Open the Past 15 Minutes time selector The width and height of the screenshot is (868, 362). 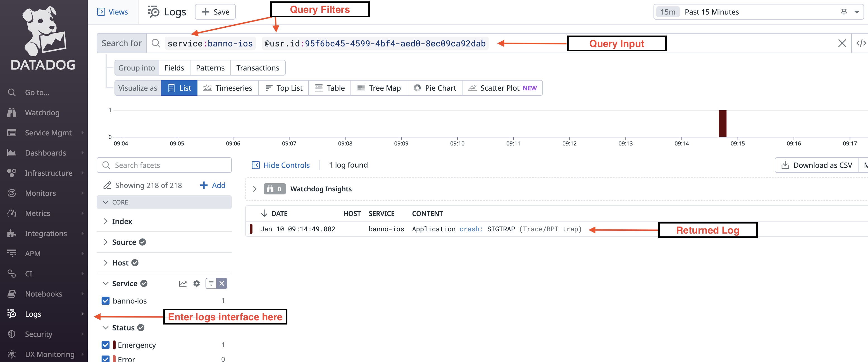click(712, 11)
